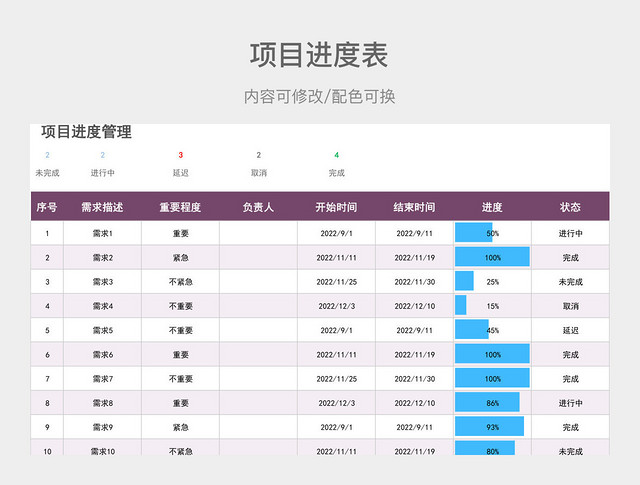Click the 取消 summary label

259,173
